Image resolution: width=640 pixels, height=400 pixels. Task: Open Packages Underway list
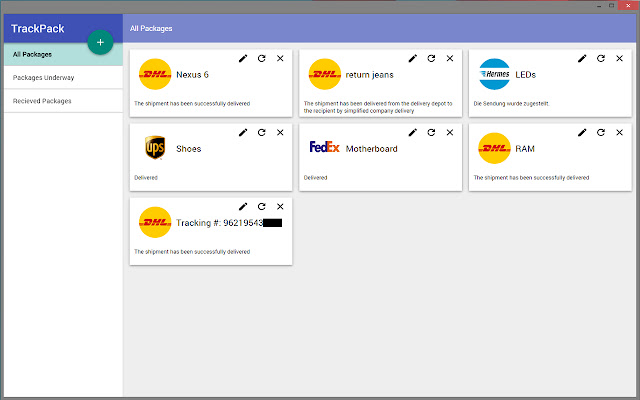pyautogui.click(x=63, y=78)
